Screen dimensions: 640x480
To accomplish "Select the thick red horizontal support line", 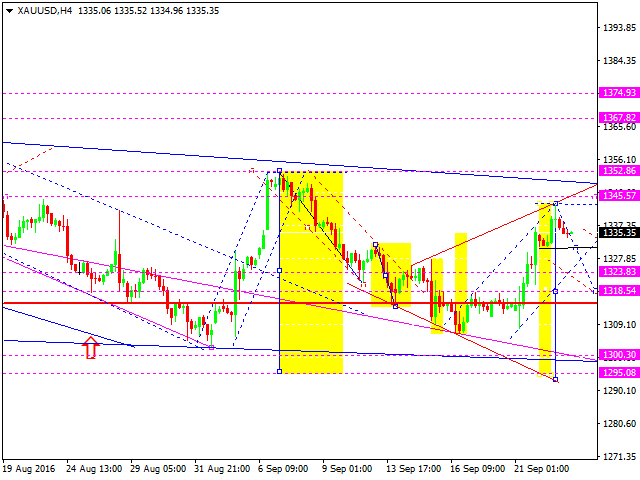I will 300,303.
